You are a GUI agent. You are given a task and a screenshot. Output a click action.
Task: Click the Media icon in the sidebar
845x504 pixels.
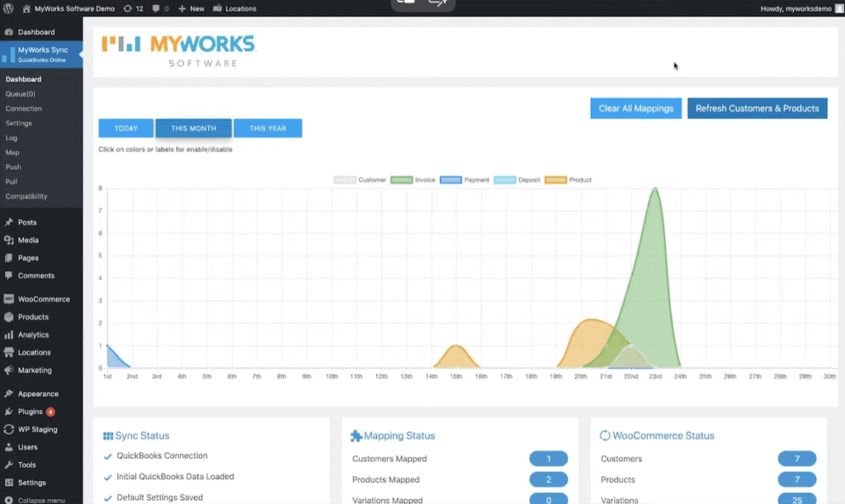tap(8, 240)
